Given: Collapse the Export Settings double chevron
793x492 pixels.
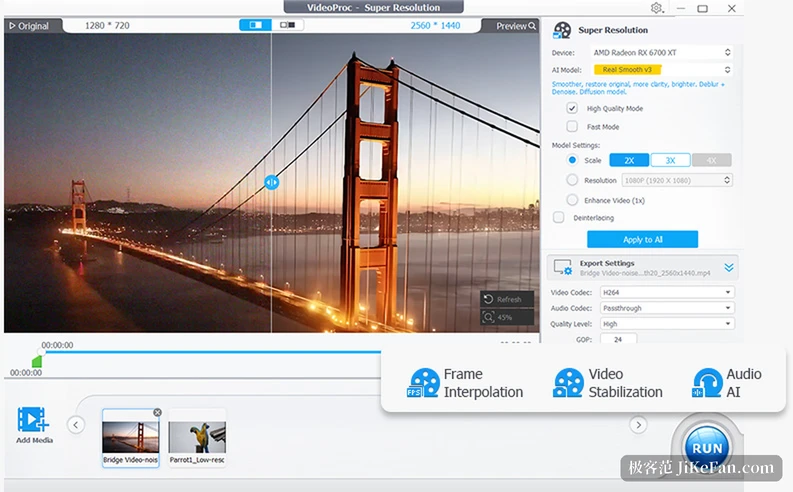Looking at the screenshot, I should (729, 267).
